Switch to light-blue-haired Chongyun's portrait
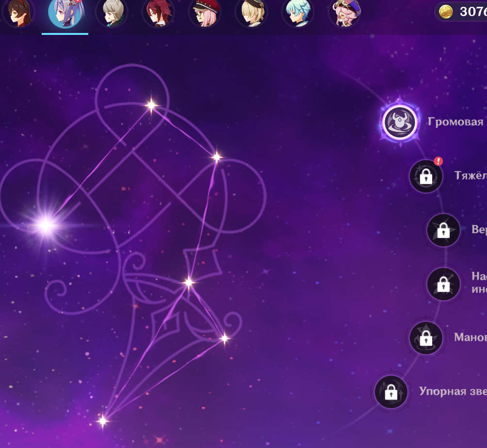This screenshot has width=487, height=448. (298, 13)
